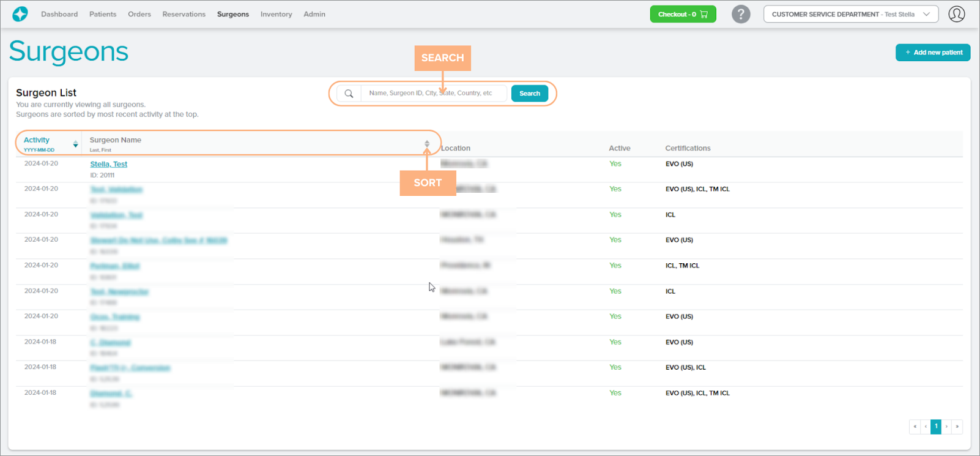Go to the first page arrow
The image size is (980, 456).
coord(915,427)
